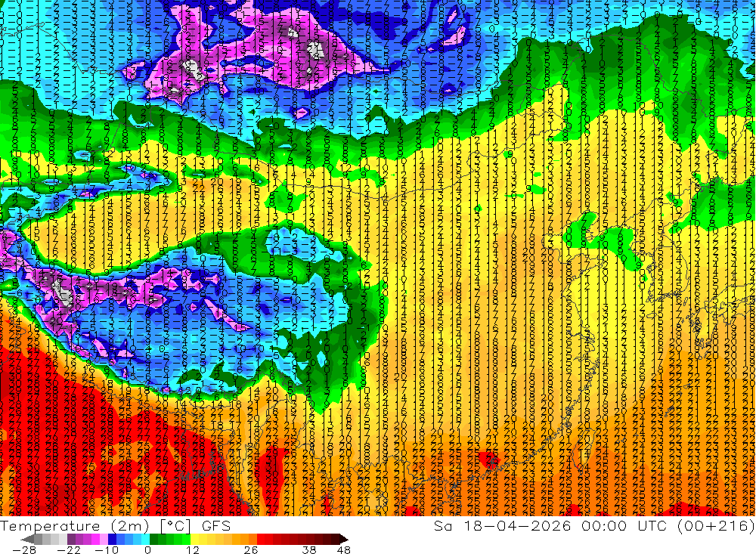Click the 'Sa 18-04-2026 00:00 UTC (00+216)' timestamp
Viewport: 756px width, 554px height.
pos(594,526)
